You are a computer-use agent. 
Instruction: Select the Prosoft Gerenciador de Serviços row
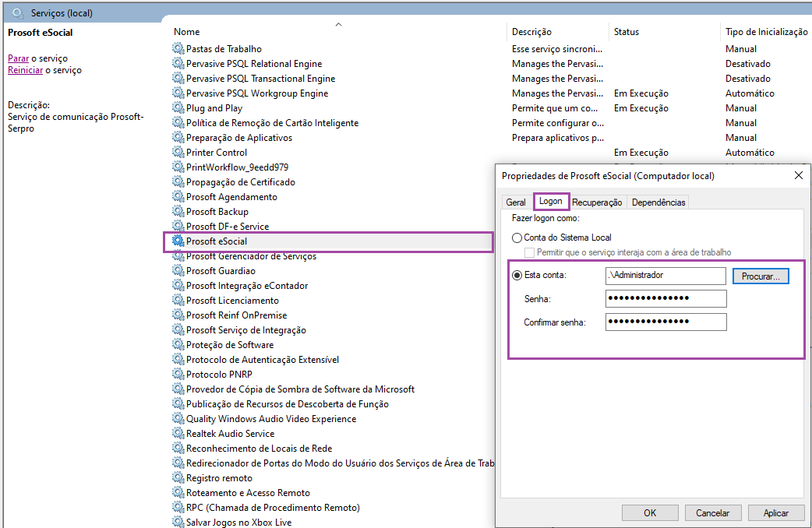pos(251,256)
